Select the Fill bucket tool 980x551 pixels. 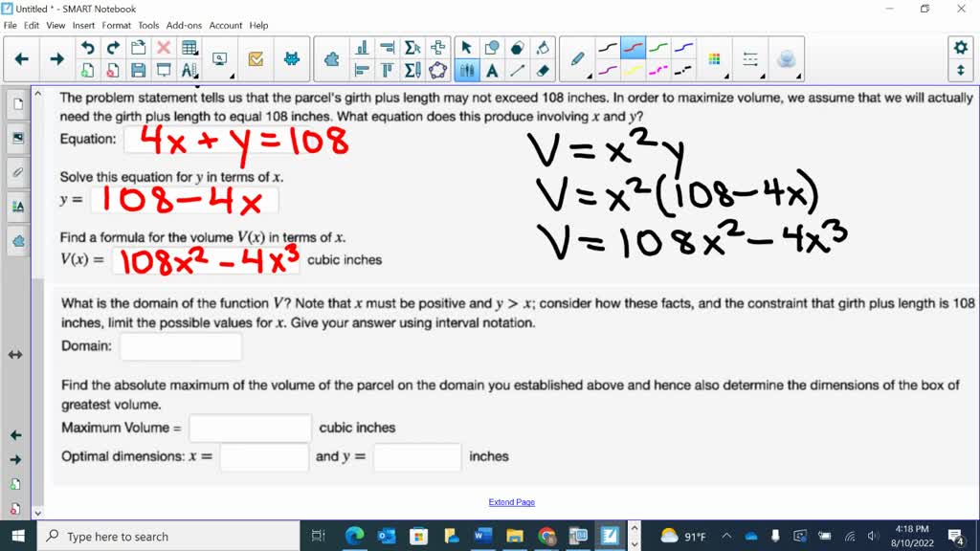click(x=543, y=48)
